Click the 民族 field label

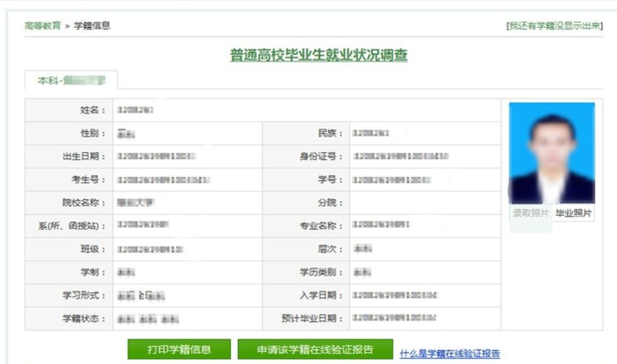coord(330,133)
